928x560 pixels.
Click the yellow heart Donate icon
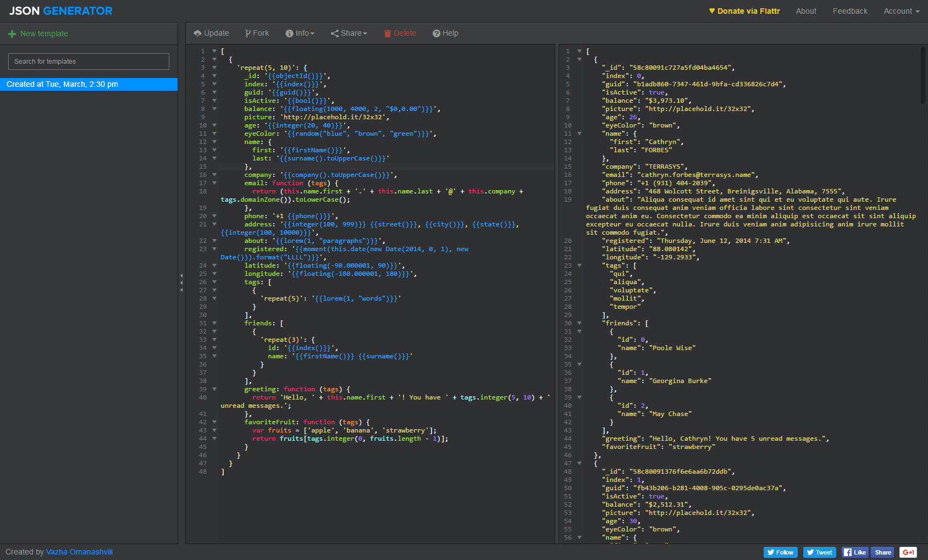coord(712,11)
